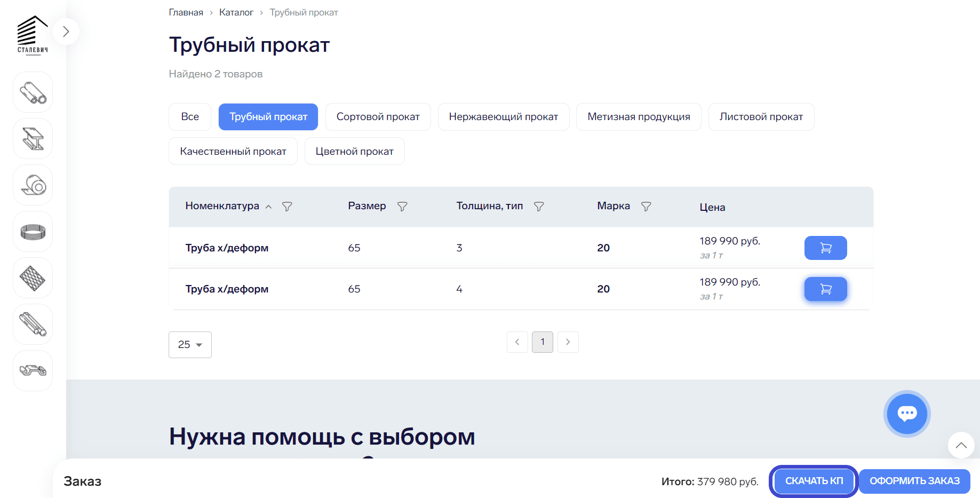
Task: Go to previous page arrow
Action: [517, 342]
